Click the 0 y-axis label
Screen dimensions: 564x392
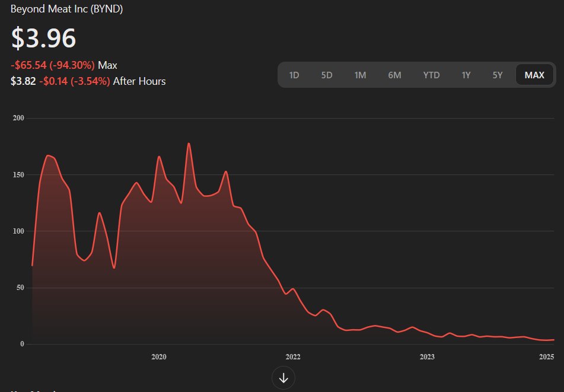coord(23,344)
